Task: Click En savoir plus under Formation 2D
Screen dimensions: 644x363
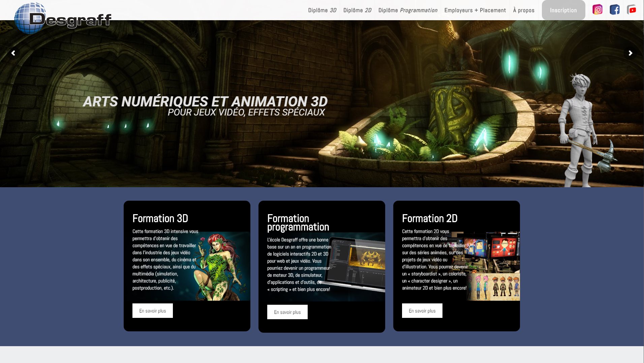Action: [x=422, y=310]
